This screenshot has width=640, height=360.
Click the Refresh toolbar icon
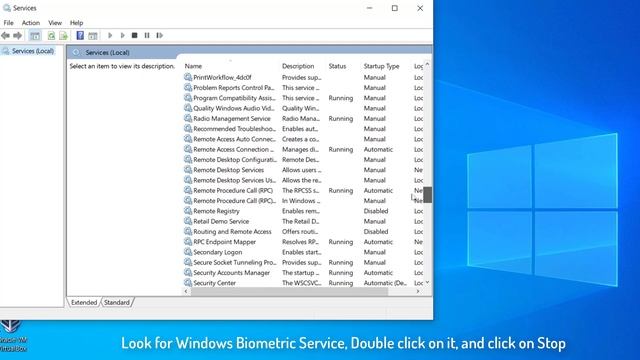click(x=51, y=36)
